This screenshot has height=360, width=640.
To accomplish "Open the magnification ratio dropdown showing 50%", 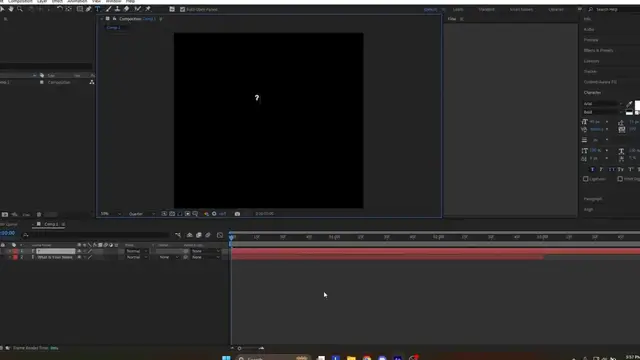I will point(111,213).
